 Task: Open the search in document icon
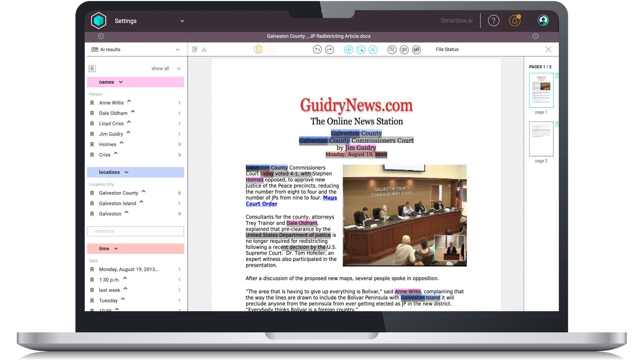coord(392,50)
